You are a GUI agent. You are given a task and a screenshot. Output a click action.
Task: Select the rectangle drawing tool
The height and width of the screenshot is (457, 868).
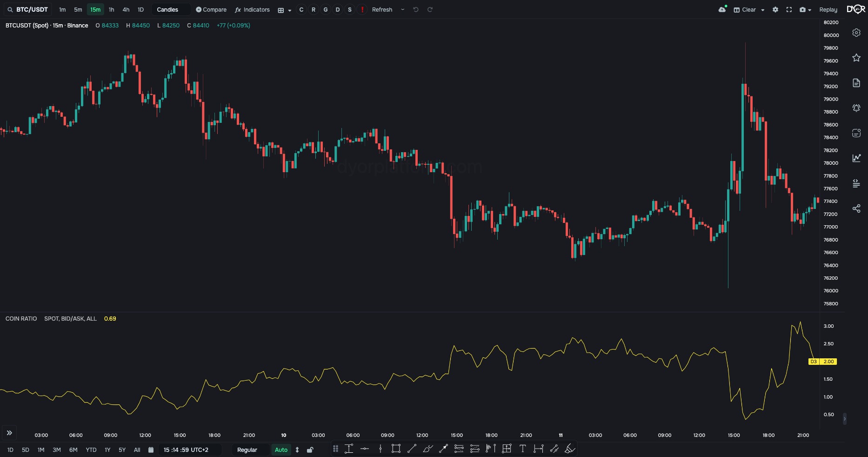[396, 449]
